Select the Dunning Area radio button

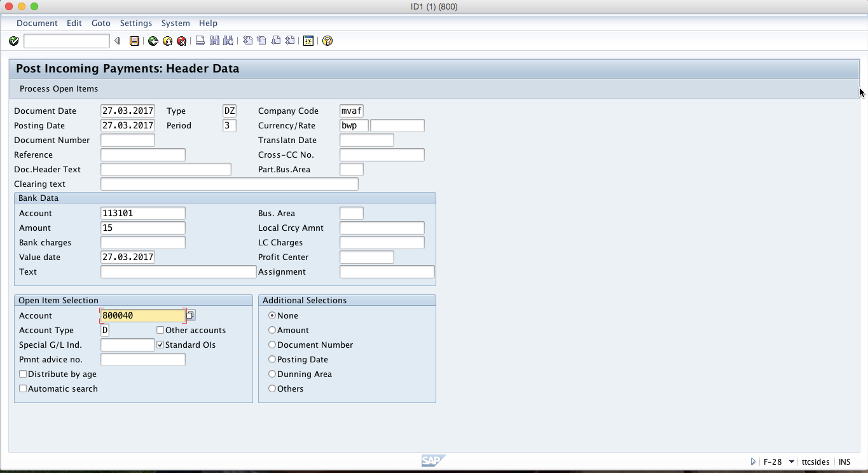272,374
